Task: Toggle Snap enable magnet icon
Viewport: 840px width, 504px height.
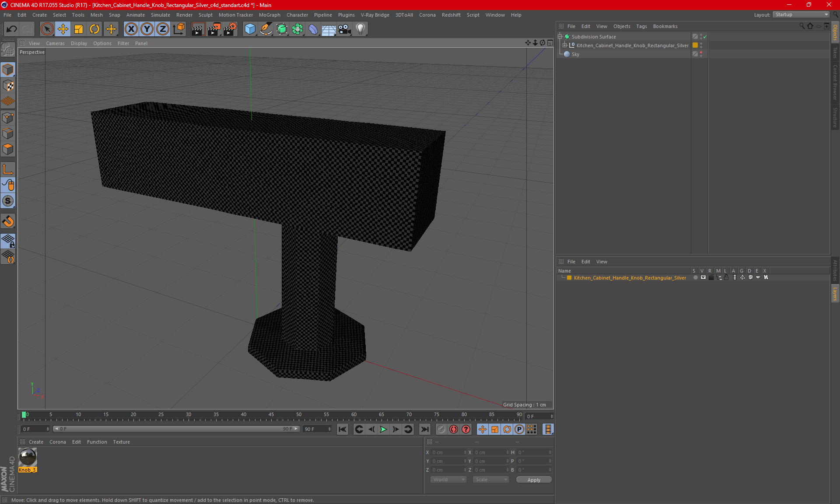Action: [8, 221]
